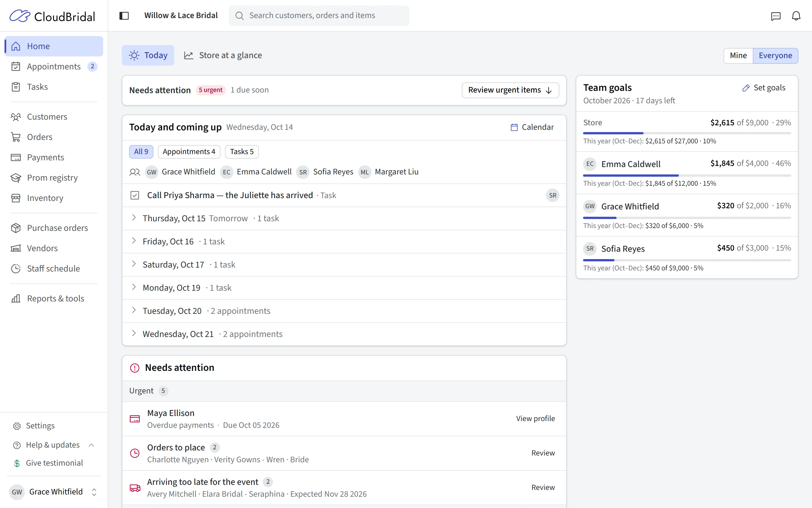Click the staff filter people icon

tap(134, 172)
